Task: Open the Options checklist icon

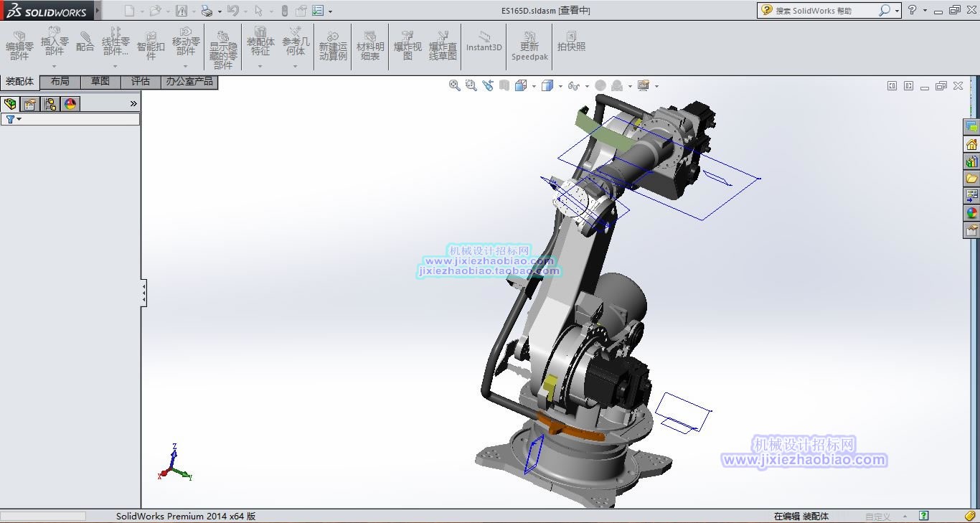Action: (x=318, y=11)
